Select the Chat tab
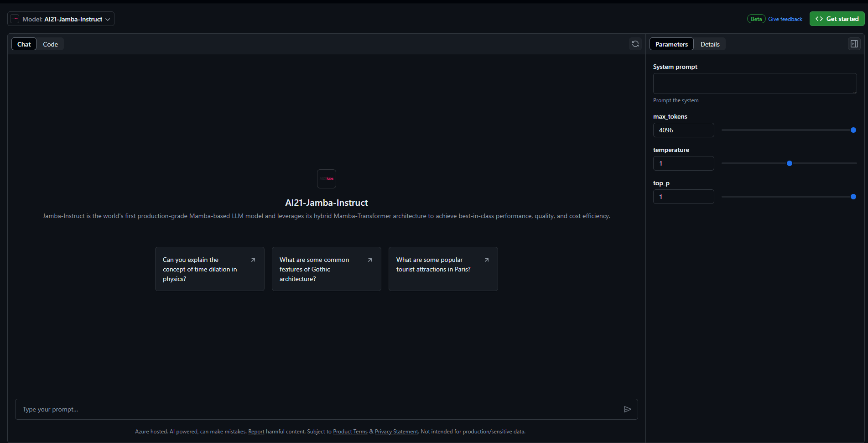The height and width of the screenshot is (443, 868). tap(24, 44)
